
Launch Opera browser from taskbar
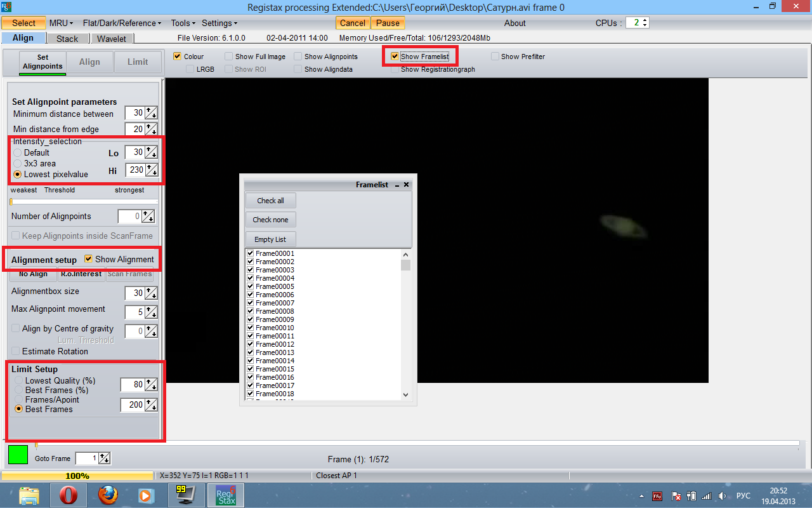click(x=69, y=495)
